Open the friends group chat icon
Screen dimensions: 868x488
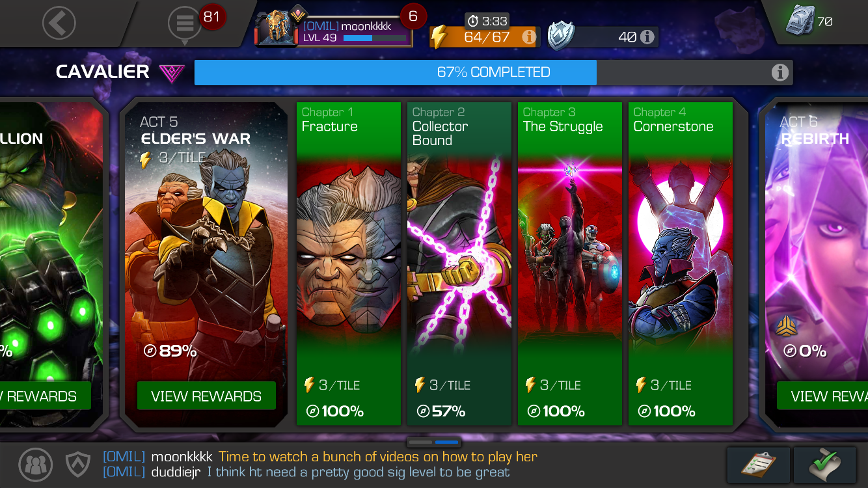coord(36,464)
